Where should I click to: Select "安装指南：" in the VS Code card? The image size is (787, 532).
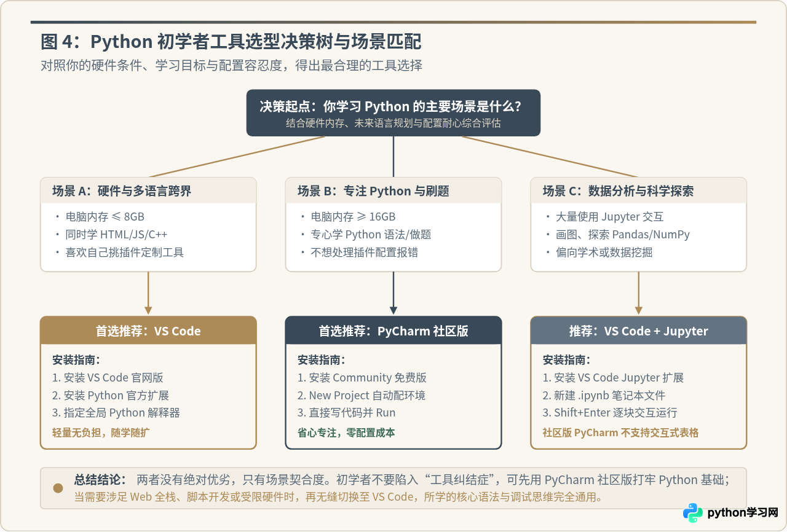[76, 360]
